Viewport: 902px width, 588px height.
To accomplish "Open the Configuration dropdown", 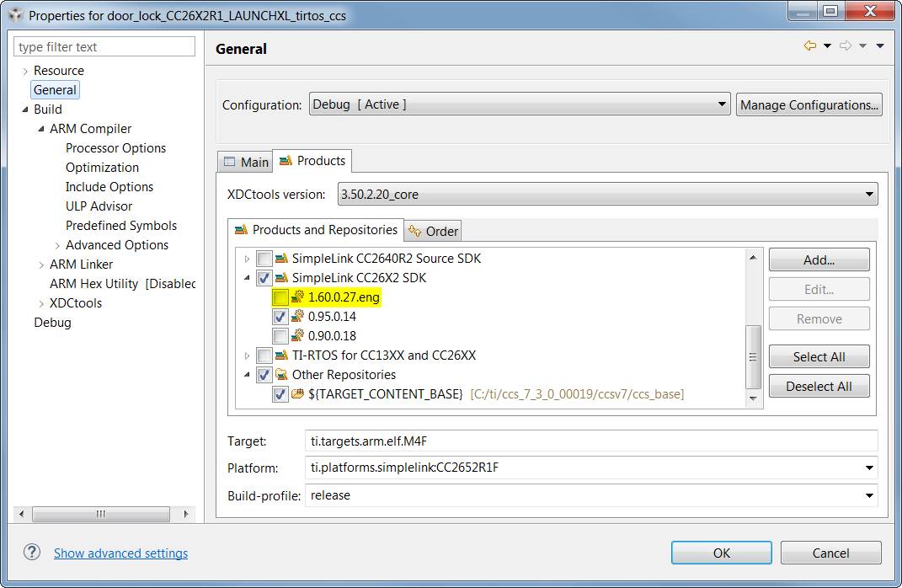I will coord(520,104).
